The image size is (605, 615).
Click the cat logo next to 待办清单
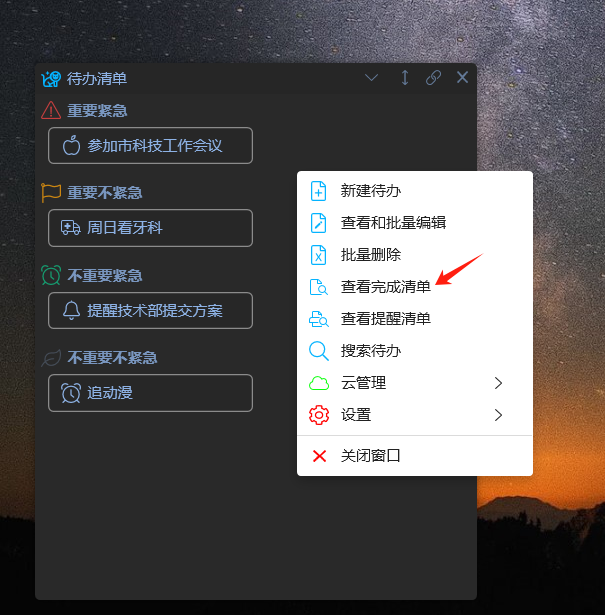tap(51, 79)
